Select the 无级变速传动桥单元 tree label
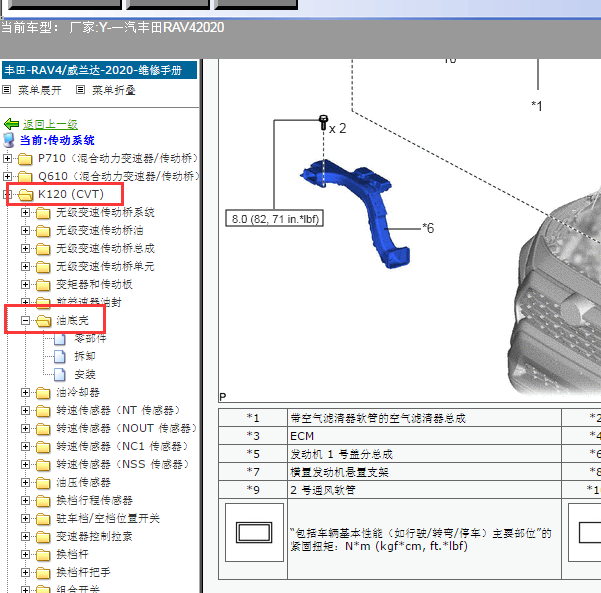Screen dimensions: 601x593 (105, 266)
